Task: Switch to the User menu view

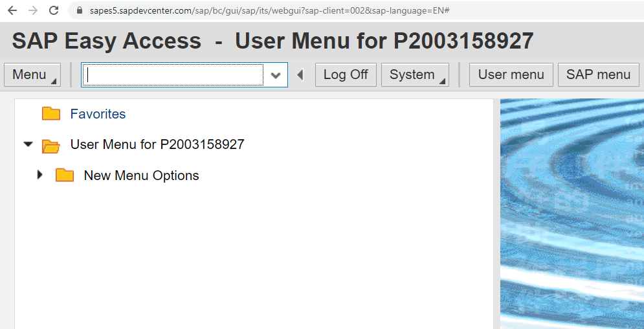Action: click(511, 75)
